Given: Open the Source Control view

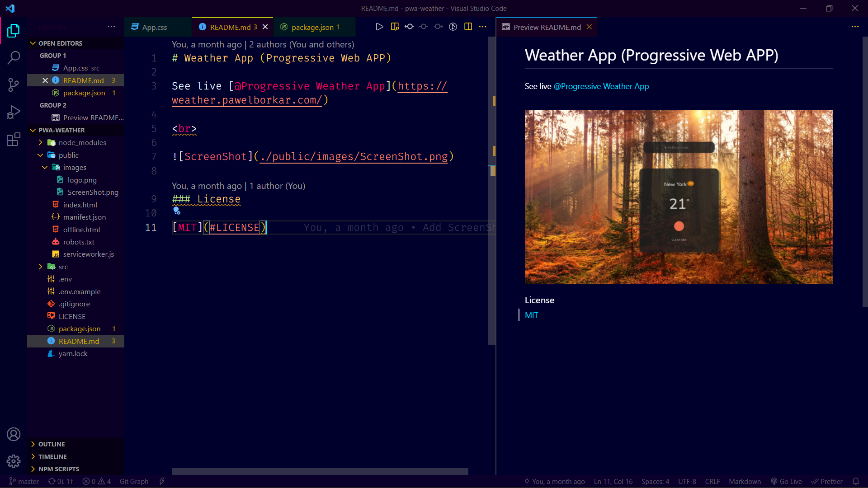Looking at the screenshot, I should 14,84.
